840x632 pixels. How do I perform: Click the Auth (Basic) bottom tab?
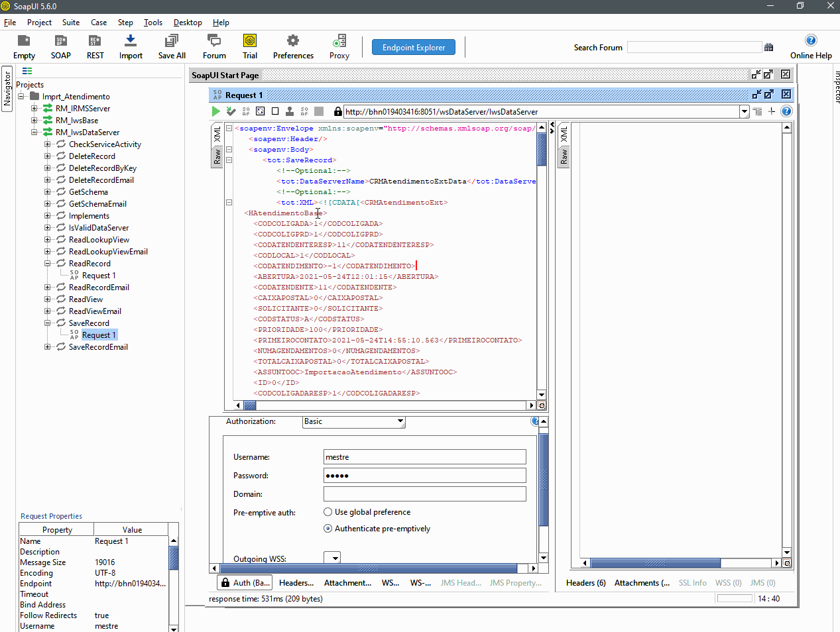click(245, 583)
